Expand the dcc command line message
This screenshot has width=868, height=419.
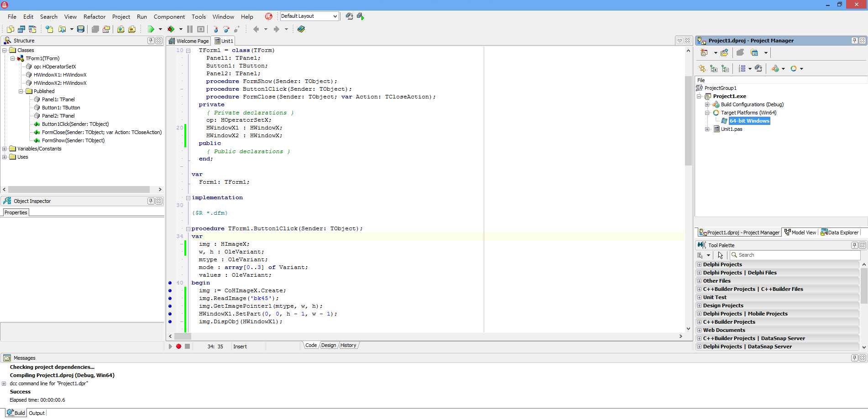coord(4,383)
